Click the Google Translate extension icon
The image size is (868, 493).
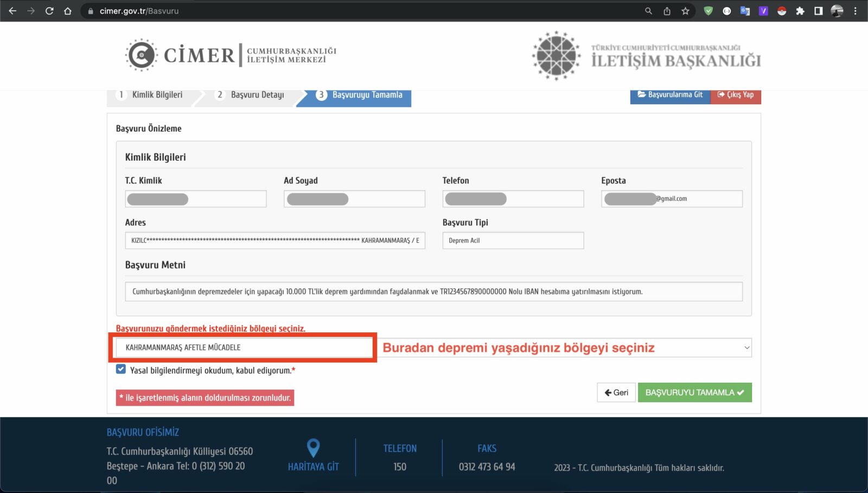(745, 11)
